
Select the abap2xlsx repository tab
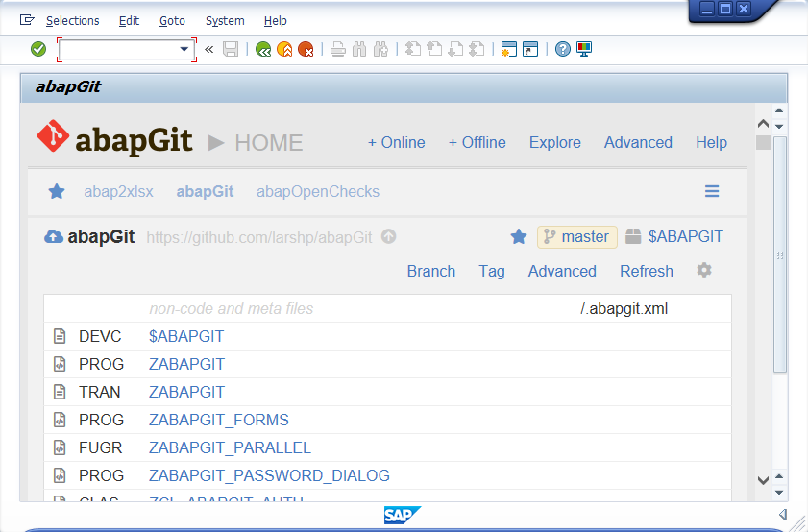click(x=118, y=192)
